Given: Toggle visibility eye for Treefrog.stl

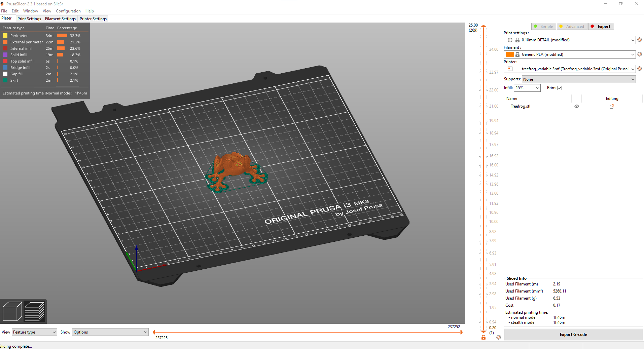Looking at the screenshot, I should 577,106.
